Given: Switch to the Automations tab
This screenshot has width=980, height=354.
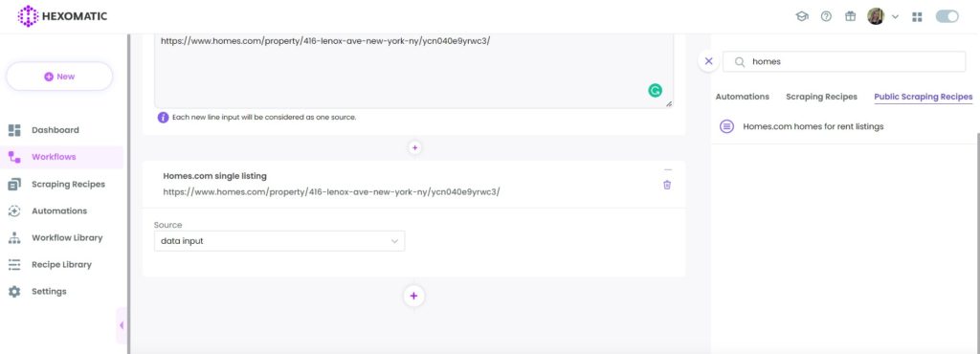Looking at the screenshot, I should tap(742, 97).
